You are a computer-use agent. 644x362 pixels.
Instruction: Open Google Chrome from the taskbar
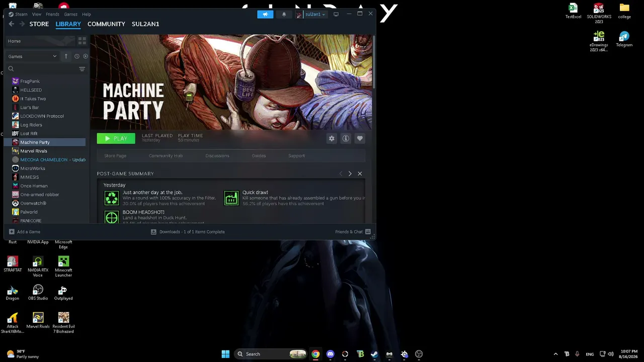pyautogui.click(x=315, y=354)
